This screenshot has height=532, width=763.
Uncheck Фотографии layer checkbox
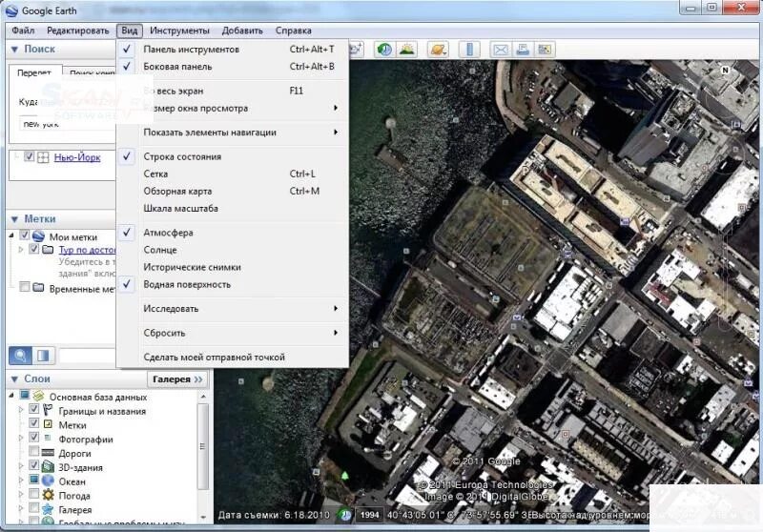coord(33,438)
